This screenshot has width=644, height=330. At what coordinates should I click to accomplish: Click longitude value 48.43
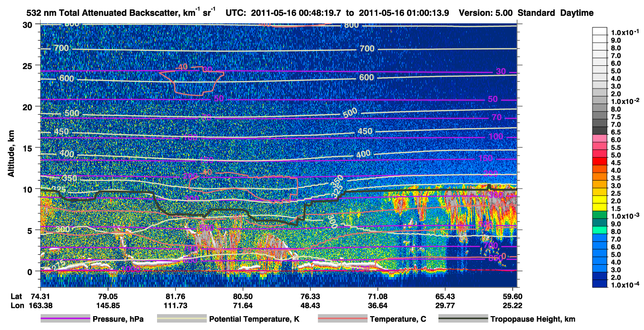pyautogui.click(x=310, y=305)
